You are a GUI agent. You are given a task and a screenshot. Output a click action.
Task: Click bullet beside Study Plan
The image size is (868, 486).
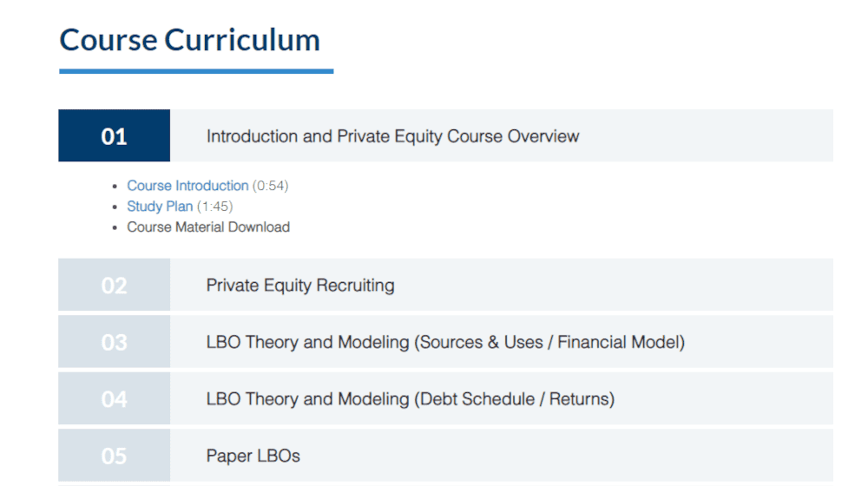pos(115,207)
